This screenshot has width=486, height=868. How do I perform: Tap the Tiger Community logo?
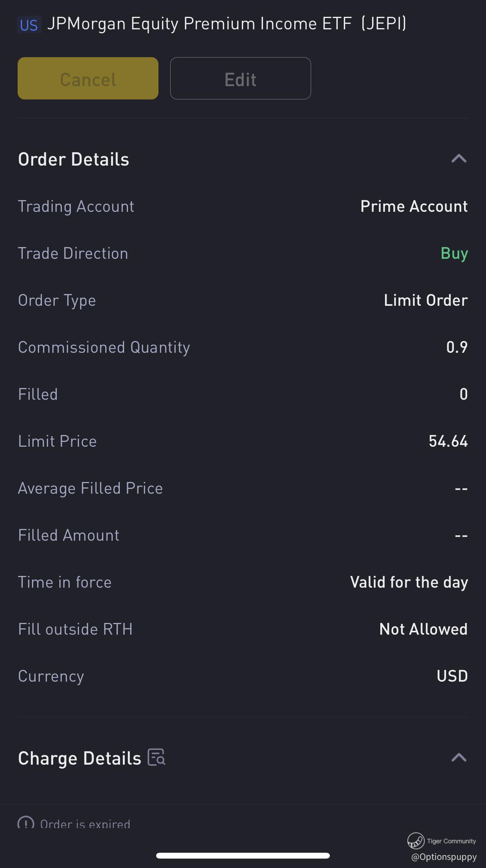tap(416, 841)
